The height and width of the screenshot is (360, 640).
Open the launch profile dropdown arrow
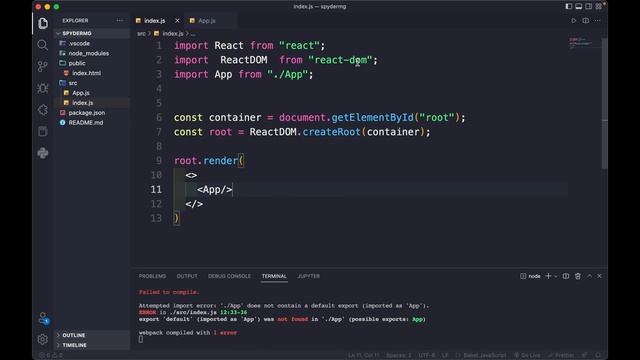(x=556, y=276)
